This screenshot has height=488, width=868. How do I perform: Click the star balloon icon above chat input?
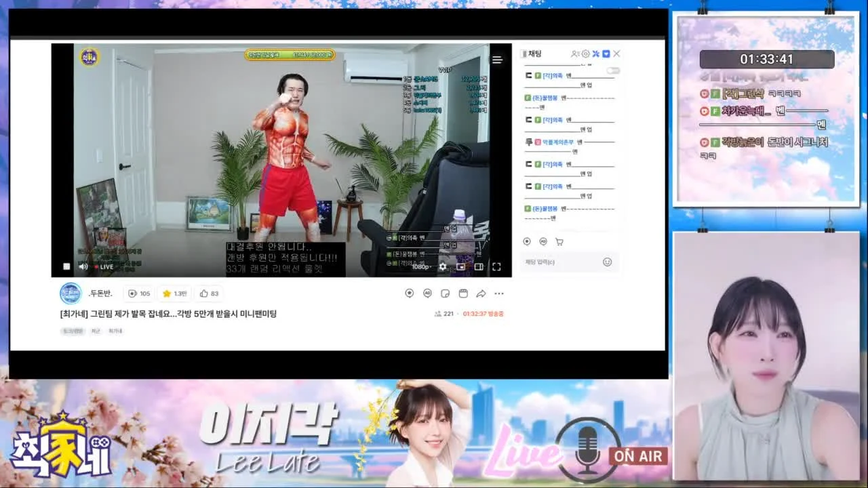pyautogui.click(x=527, y=241)
